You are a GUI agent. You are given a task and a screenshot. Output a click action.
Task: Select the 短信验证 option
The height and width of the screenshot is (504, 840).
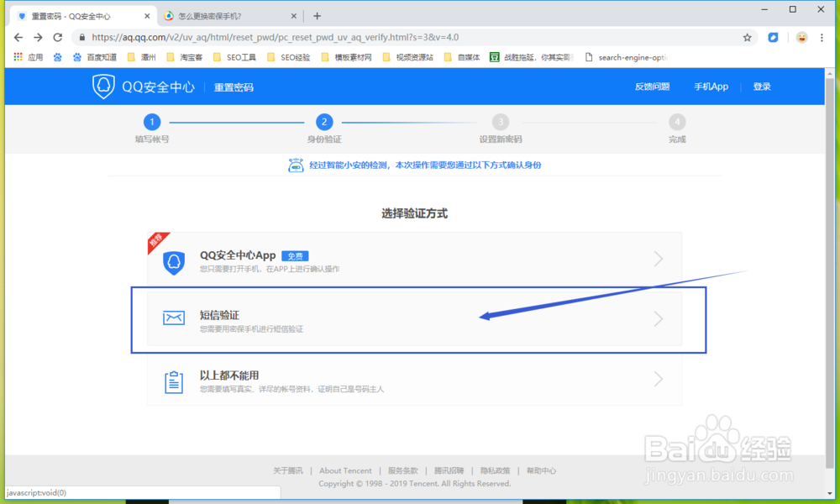click(x=415, y=320)
